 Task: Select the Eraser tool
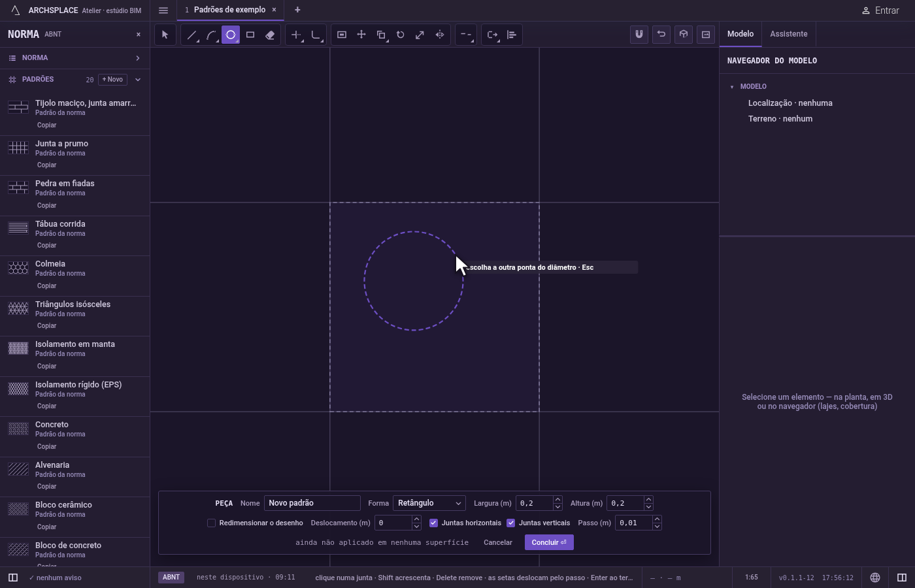270,35
